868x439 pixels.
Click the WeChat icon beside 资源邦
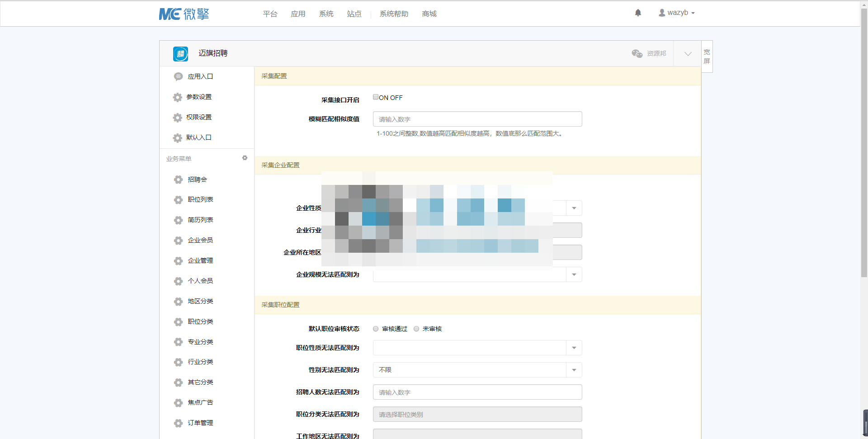637,53
